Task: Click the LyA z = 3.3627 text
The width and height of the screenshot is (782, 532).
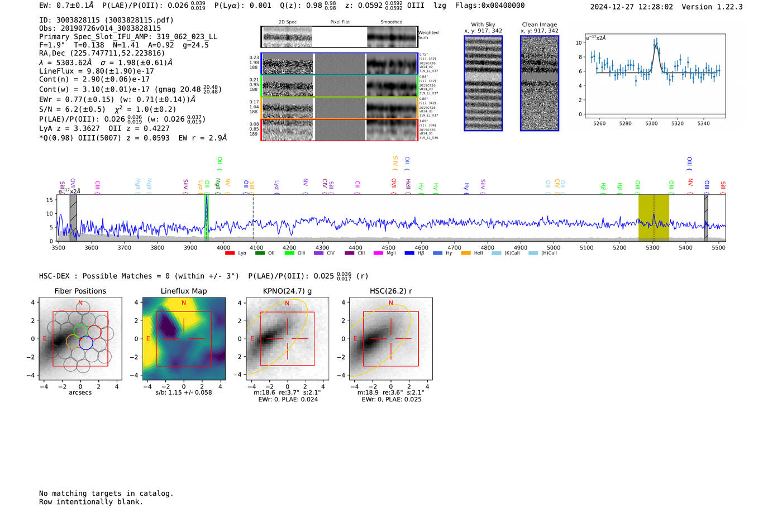Action: (x=69, y=128)
